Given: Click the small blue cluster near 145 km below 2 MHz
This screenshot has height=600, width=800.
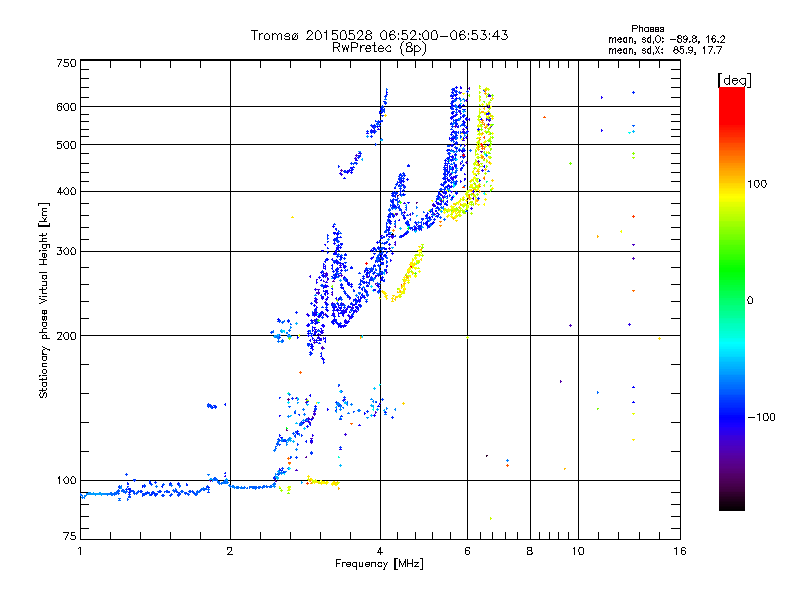Looking at the screenshot, I should 212,406.
